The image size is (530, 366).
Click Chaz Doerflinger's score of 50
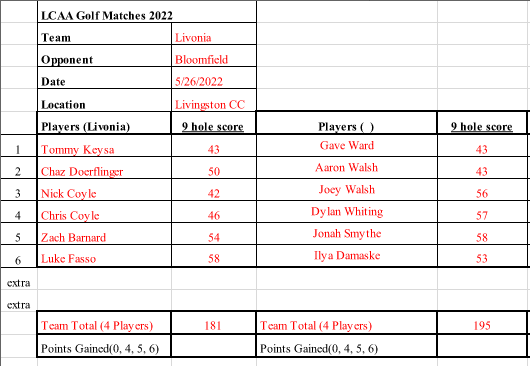click(x=214, y=168)
